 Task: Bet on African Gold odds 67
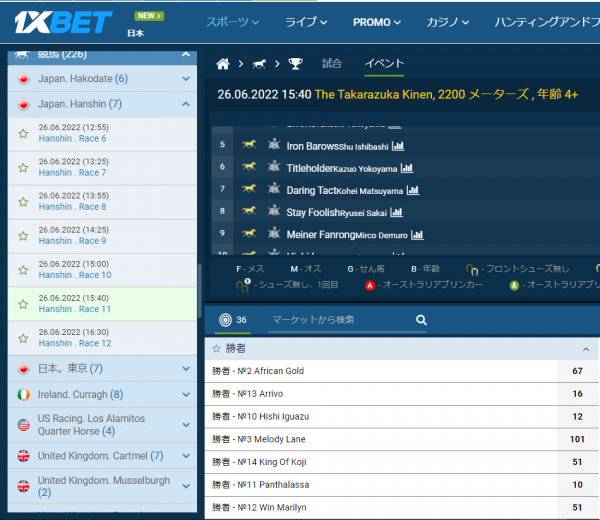click(x=577, y=371)
